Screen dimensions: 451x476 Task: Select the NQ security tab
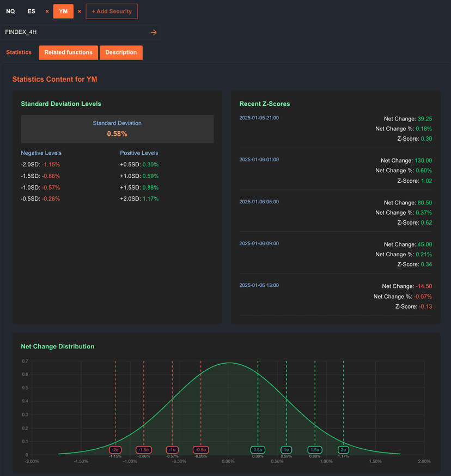(10, 11)
